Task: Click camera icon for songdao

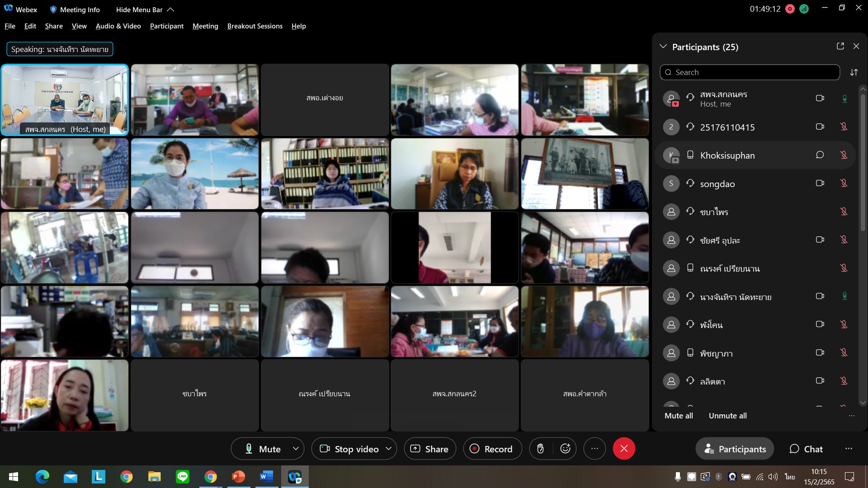Action: (x=820, y=183)
